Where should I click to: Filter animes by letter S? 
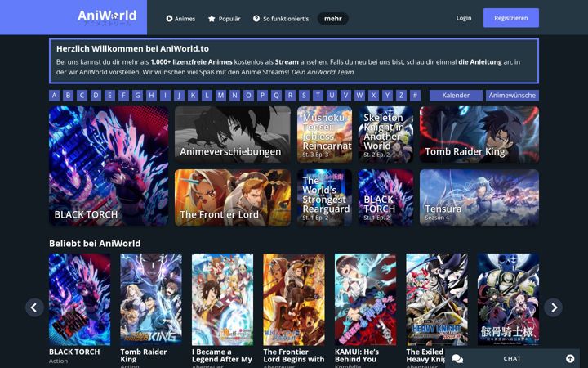pyautogui.click(x=304, y=96)
